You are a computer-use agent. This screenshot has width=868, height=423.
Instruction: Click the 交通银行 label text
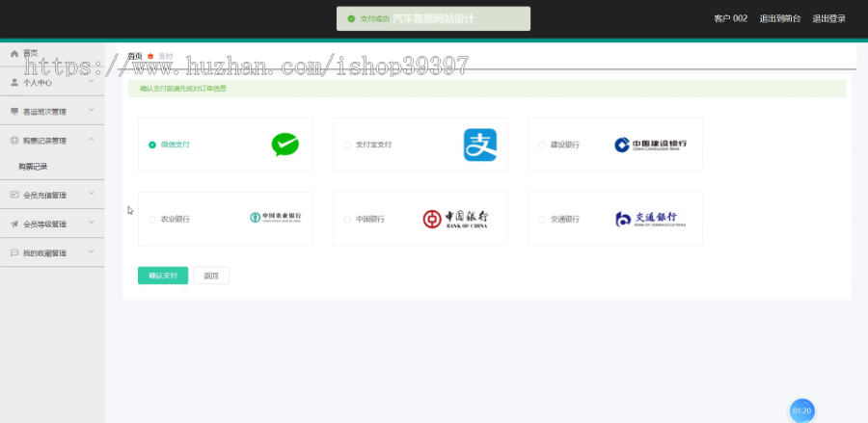click(564, 219)
